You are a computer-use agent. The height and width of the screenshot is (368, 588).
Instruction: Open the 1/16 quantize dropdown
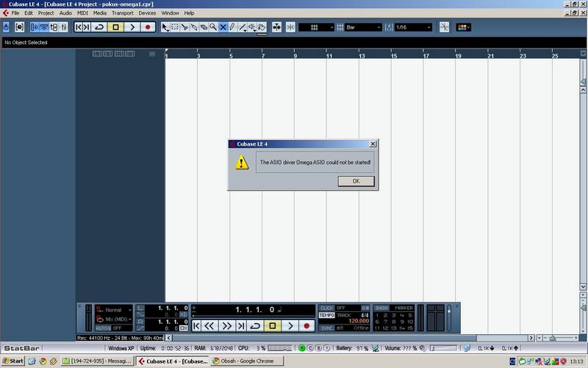point(412,27)
